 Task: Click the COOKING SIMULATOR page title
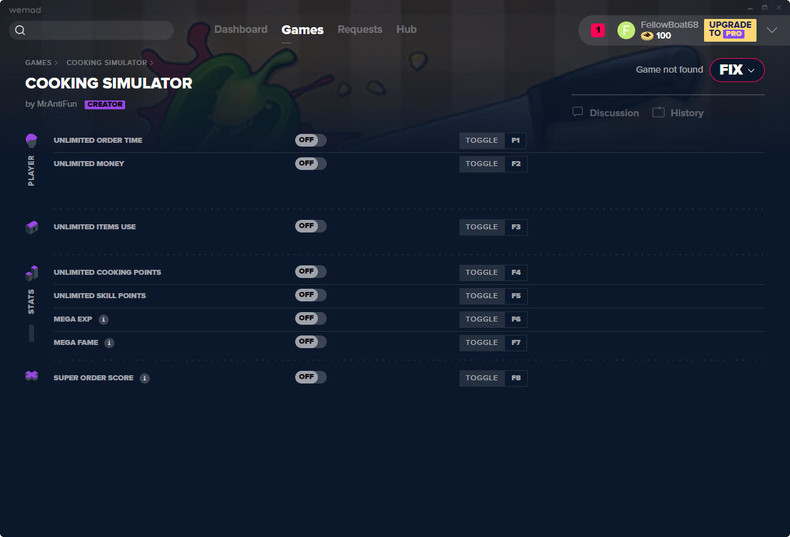tap(109, 83)
